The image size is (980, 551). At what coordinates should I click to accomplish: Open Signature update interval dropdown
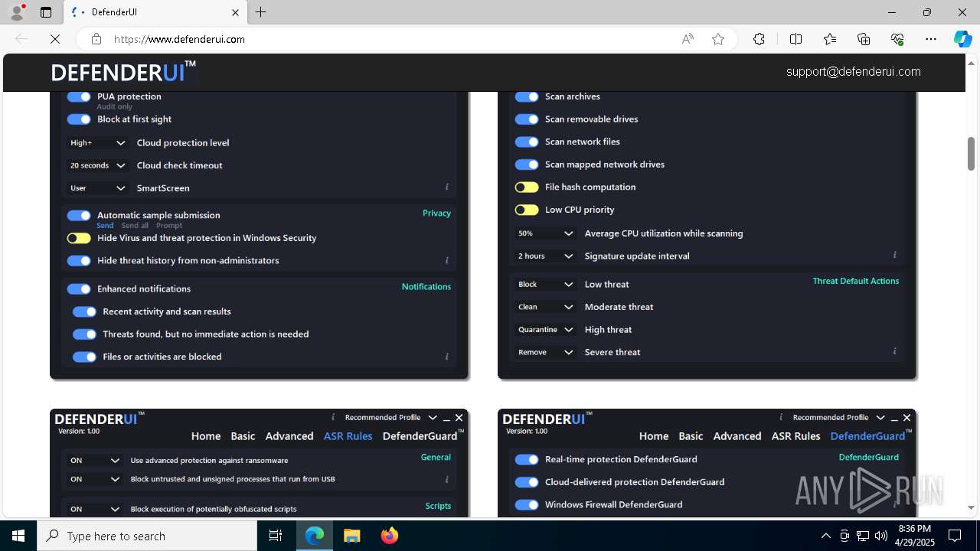(545, 256)
